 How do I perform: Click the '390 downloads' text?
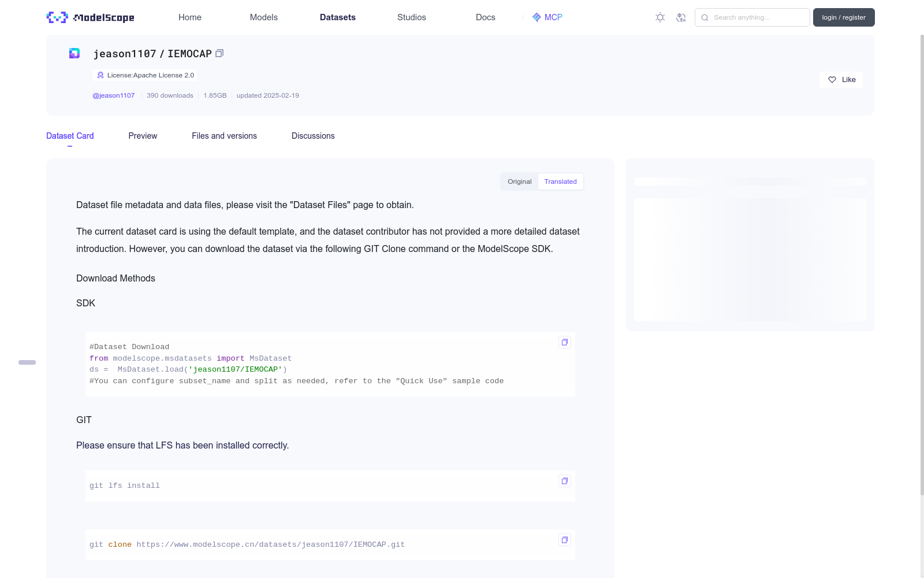[170, 95]
